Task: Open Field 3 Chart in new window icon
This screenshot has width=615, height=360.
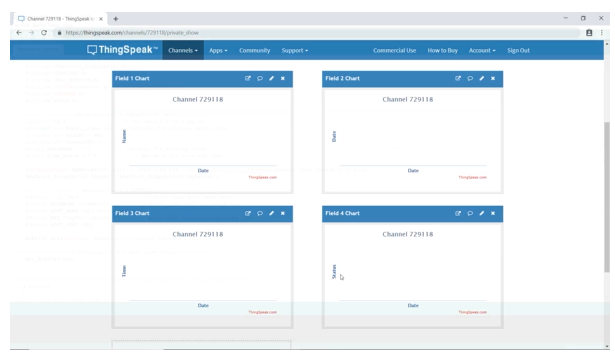Action: [x=247, y=213]
